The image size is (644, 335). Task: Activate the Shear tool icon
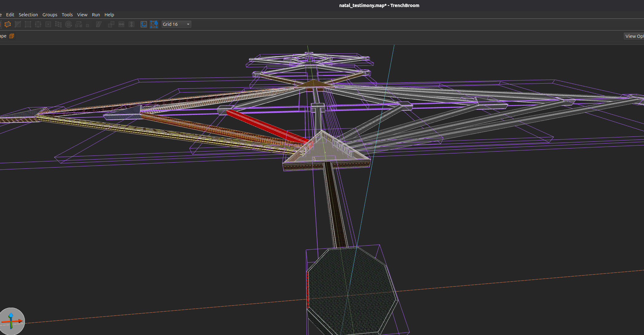pyautogui.click(x=99, y=24)
